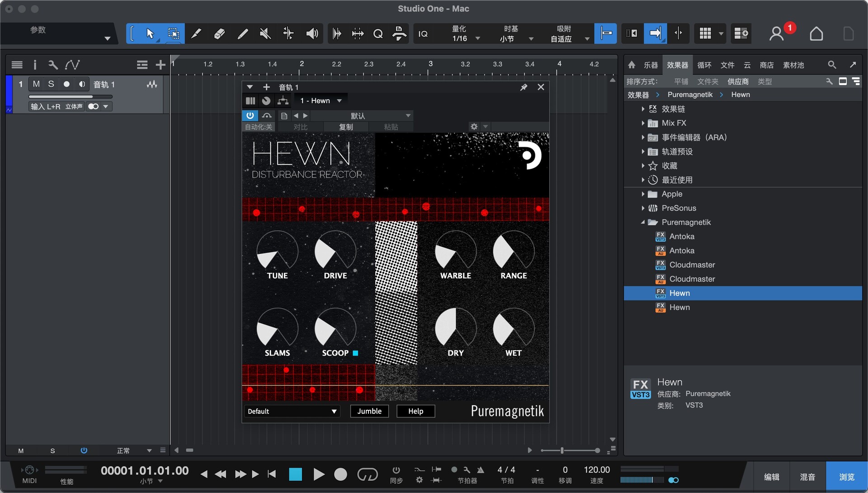Open the 1 - Hewn insert dropdown
This screenshot has height=493, width=868.
click(321, 101)
